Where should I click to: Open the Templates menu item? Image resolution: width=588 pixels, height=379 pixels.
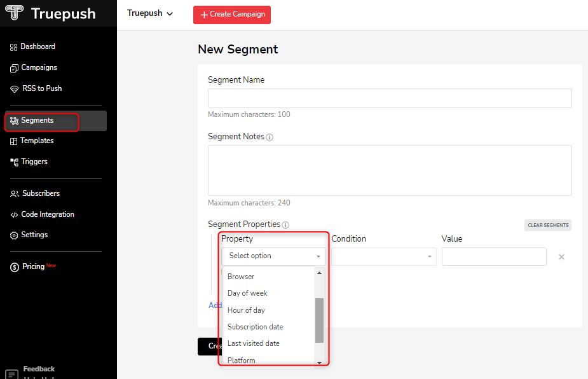click(x=37, y=141)
